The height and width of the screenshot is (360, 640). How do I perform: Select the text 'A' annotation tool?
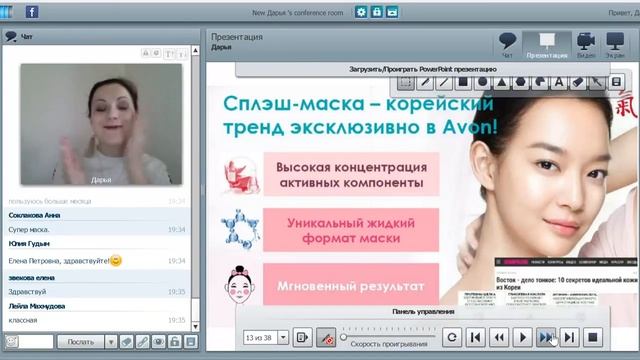click(x=559, y=82)
